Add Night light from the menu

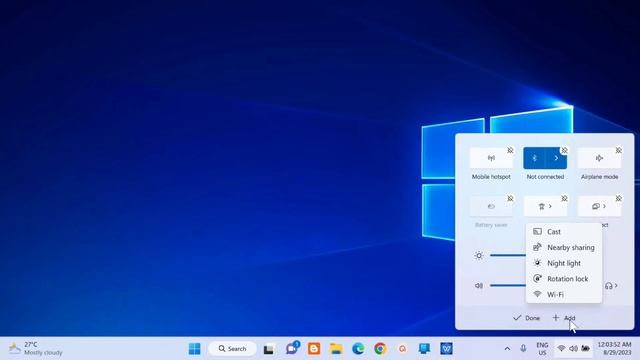564,263
